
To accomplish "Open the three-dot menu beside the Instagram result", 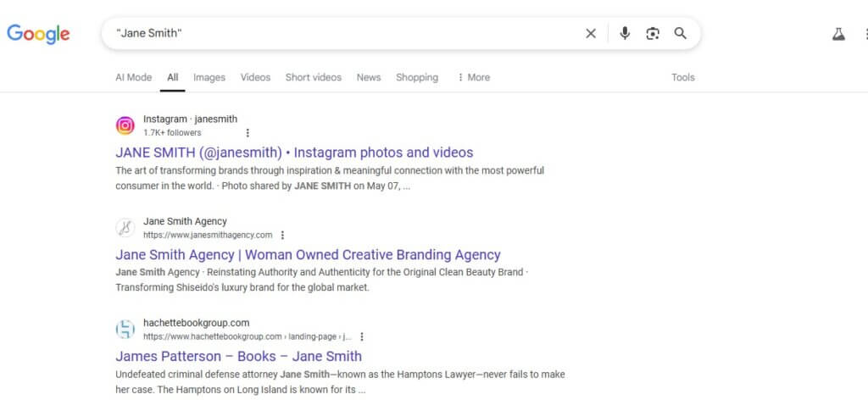I will [248, 133].
